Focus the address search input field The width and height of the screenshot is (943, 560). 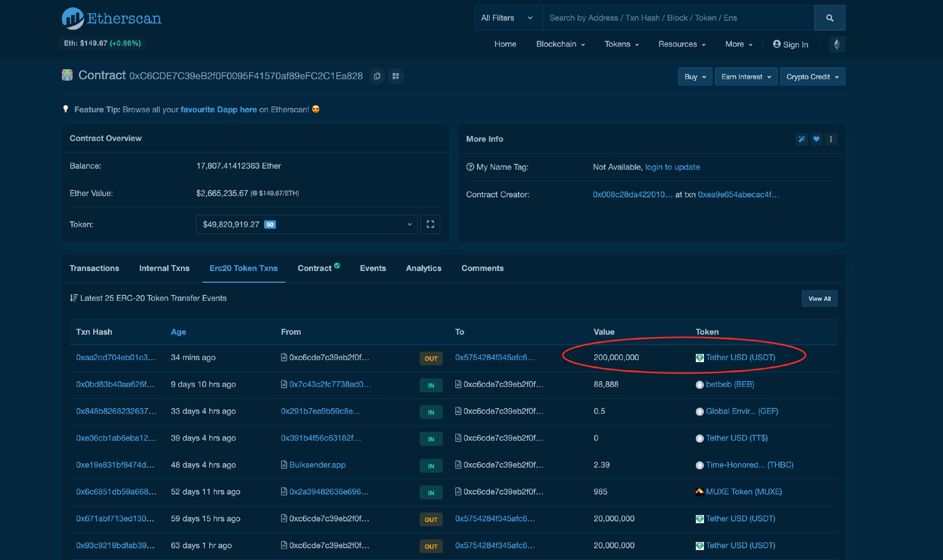pos(678,18)
